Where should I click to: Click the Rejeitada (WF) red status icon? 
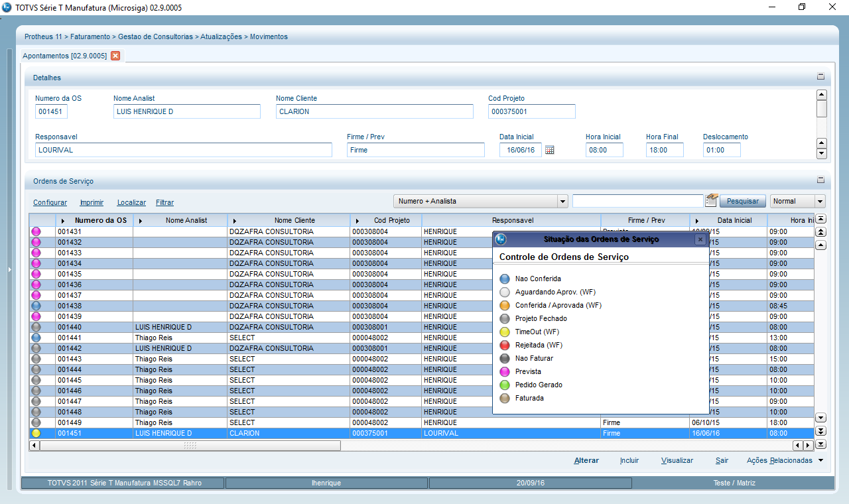[x=505, y=346]
